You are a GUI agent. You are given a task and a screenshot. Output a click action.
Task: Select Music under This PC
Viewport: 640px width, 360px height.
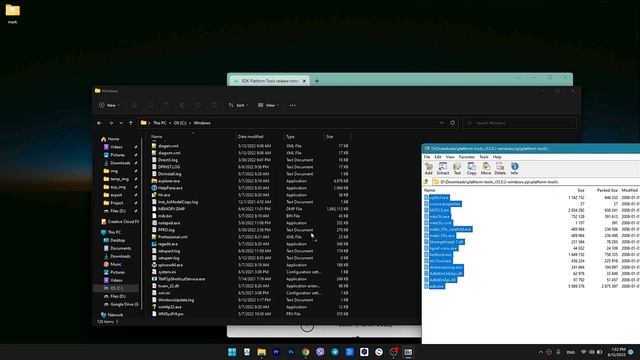coord(113,264)
